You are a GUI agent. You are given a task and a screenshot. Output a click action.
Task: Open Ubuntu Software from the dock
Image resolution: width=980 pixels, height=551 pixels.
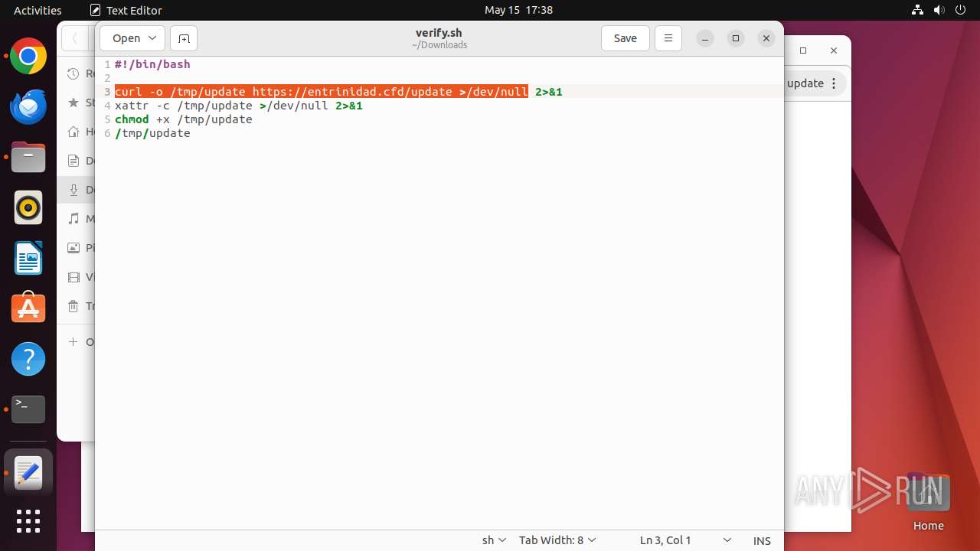click(28, 308)
